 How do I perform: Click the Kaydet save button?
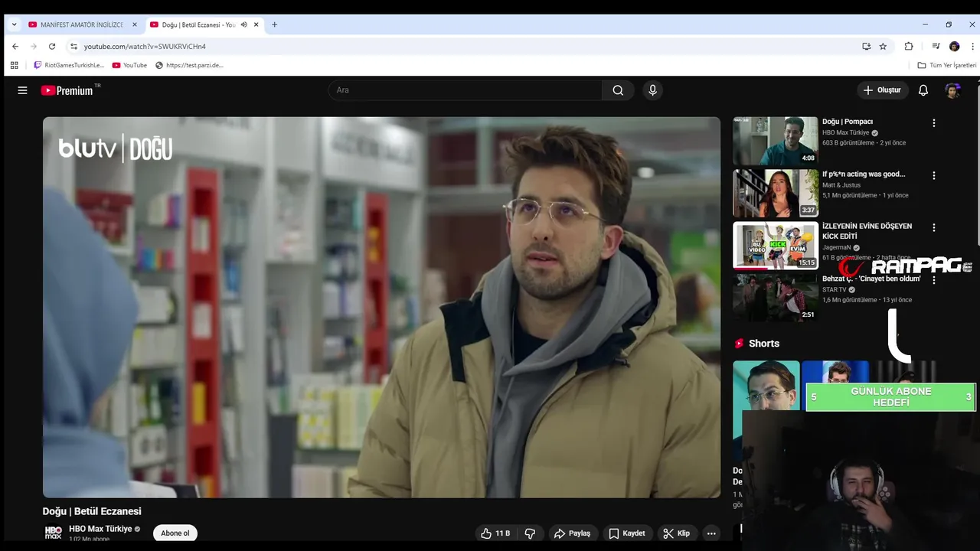tap(627, 533)
